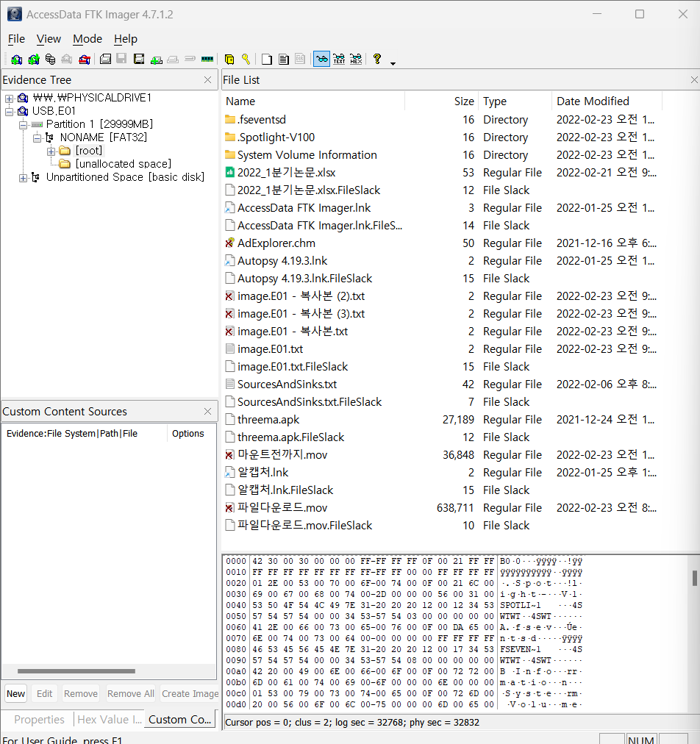Collapse the USB.E01 tree node
The width and height of the screenshot is (700, 744).
[x=9, y=112]
